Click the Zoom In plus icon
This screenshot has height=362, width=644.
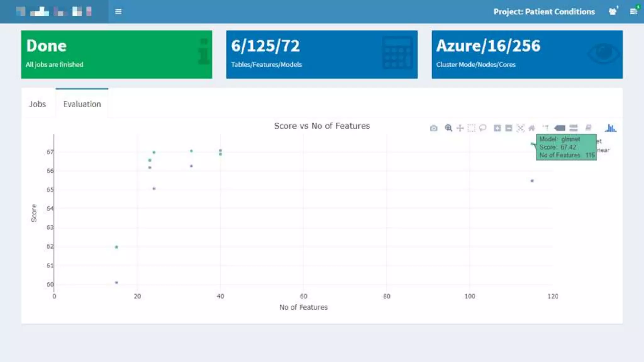(x=497, y=128)
